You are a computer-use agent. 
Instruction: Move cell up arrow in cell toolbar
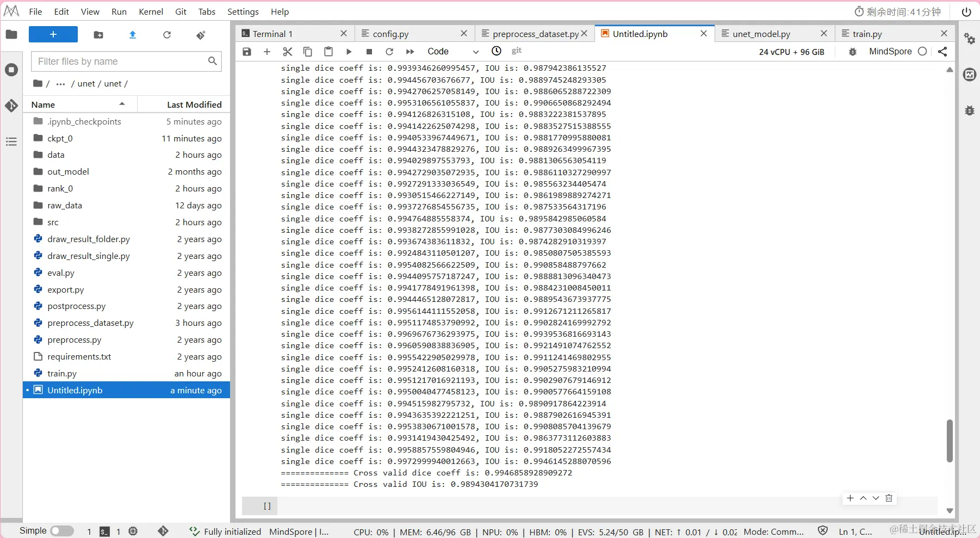863,498
